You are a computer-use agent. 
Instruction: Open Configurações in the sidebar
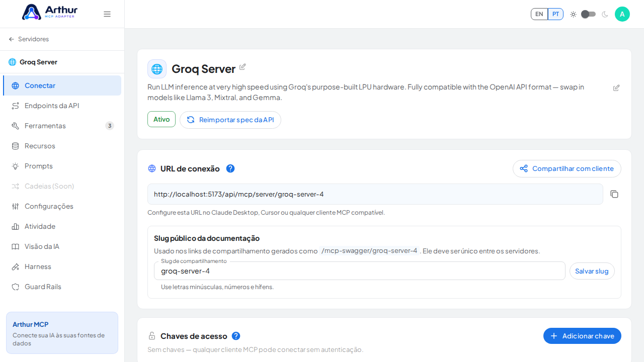point(62,206)
